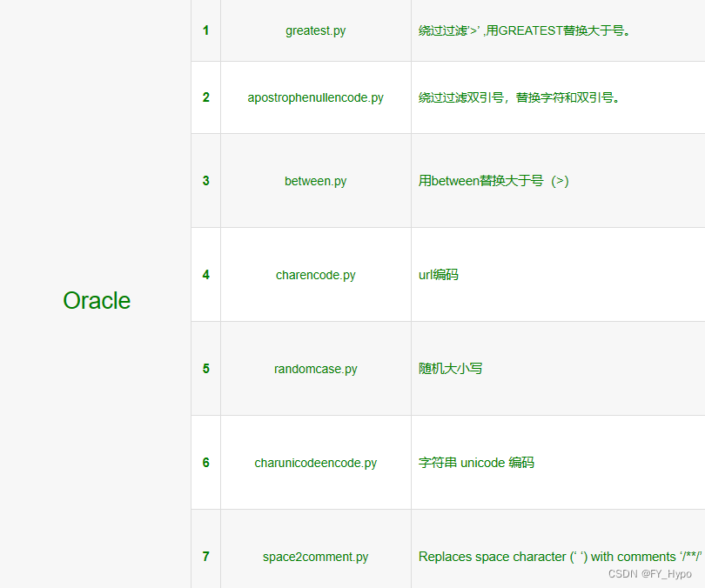Select the GREATEST replacement description text
Viewport: 705px width, 588px height.
(525, 30)
